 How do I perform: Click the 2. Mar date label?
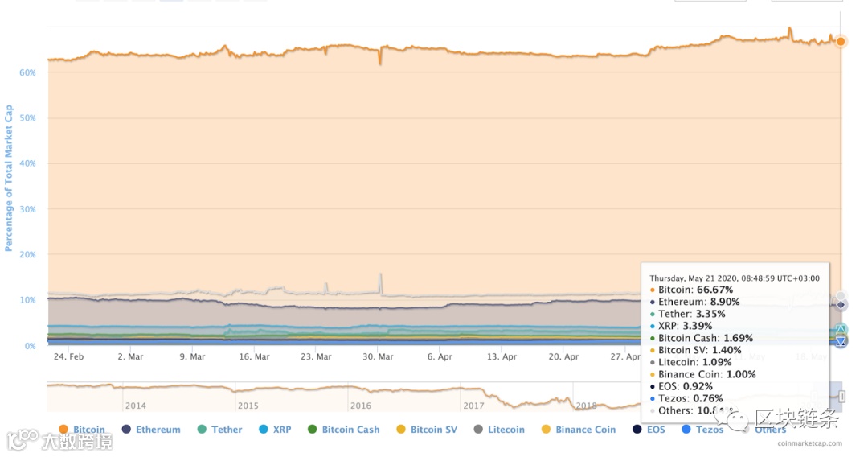[x=130, y=356]
